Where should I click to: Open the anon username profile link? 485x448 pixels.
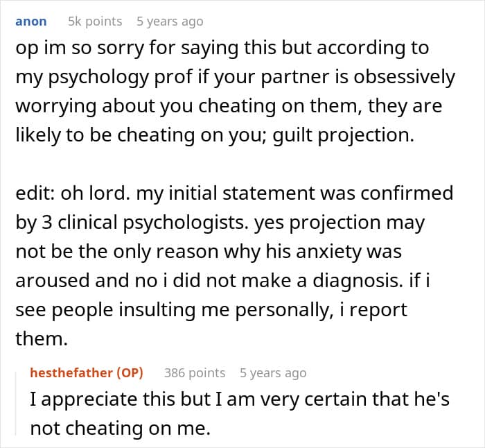coord(30,21)
